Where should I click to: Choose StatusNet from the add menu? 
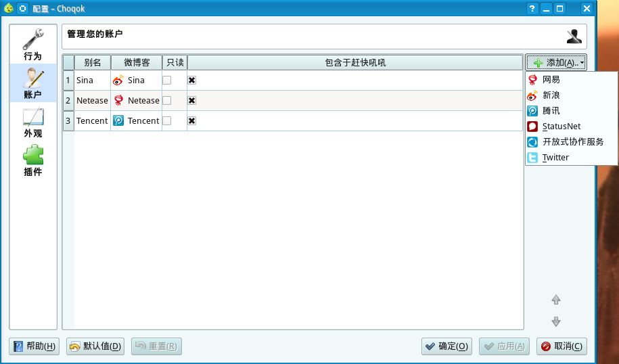tap(571, 127)
